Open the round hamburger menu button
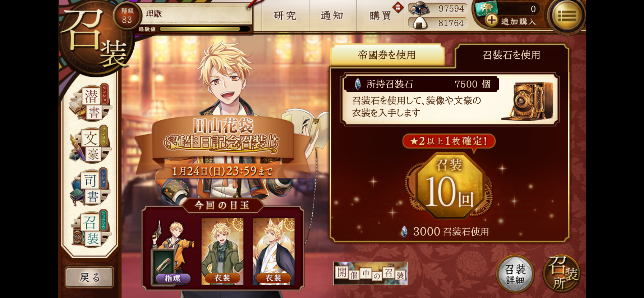 click(567, 16)
